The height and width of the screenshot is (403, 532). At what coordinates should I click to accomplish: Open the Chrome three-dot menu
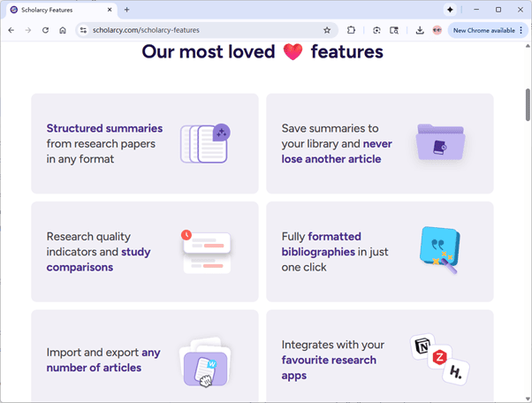pyautogui.click(x=521, y=30)
